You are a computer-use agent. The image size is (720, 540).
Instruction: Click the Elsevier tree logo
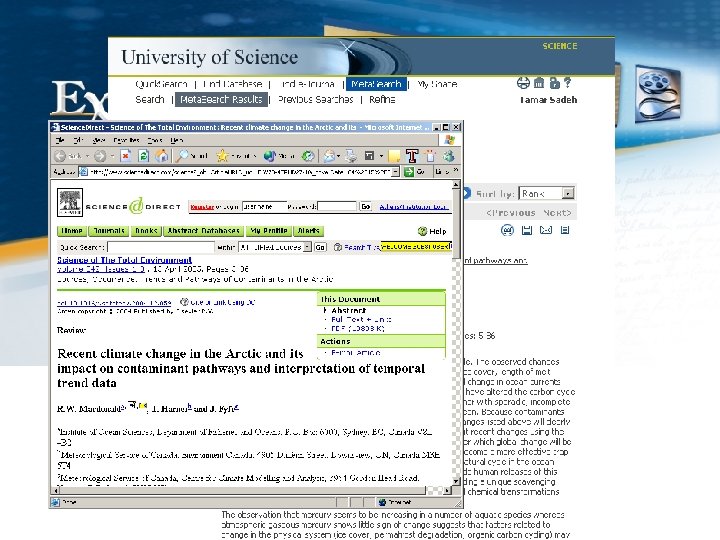[x=70, y=202]
